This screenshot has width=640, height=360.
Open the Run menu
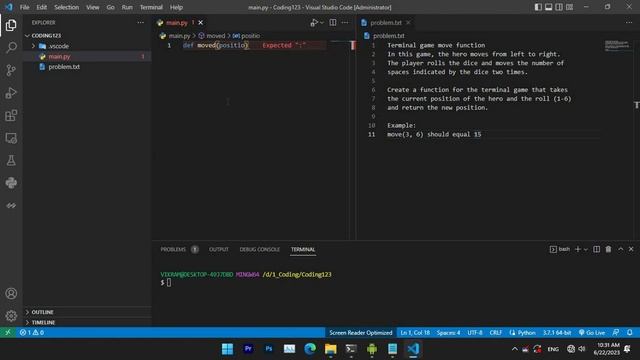127,7
